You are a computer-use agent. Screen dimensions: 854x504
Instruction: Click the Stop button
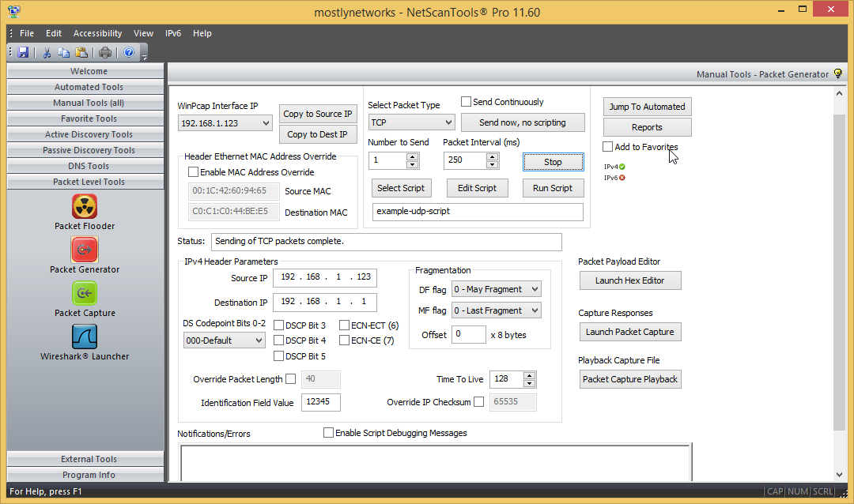(554, 162)
